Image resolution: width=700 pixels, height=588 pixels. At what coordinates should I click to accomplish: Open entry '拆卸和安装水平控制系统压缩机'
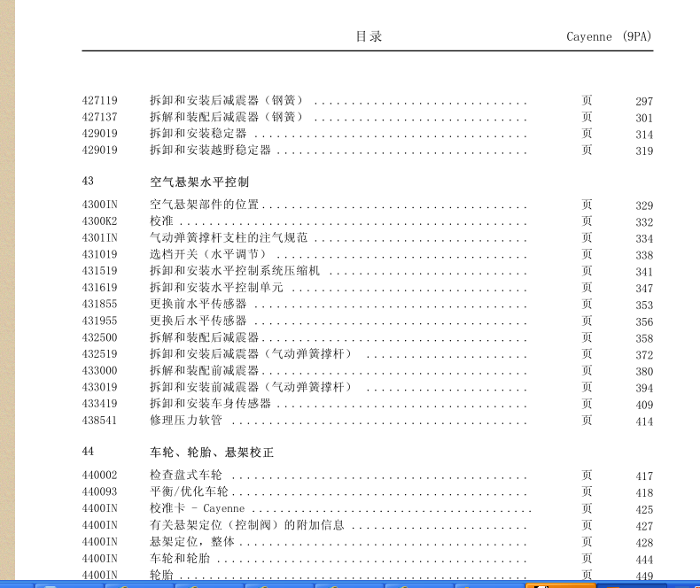tap(235, 270)
